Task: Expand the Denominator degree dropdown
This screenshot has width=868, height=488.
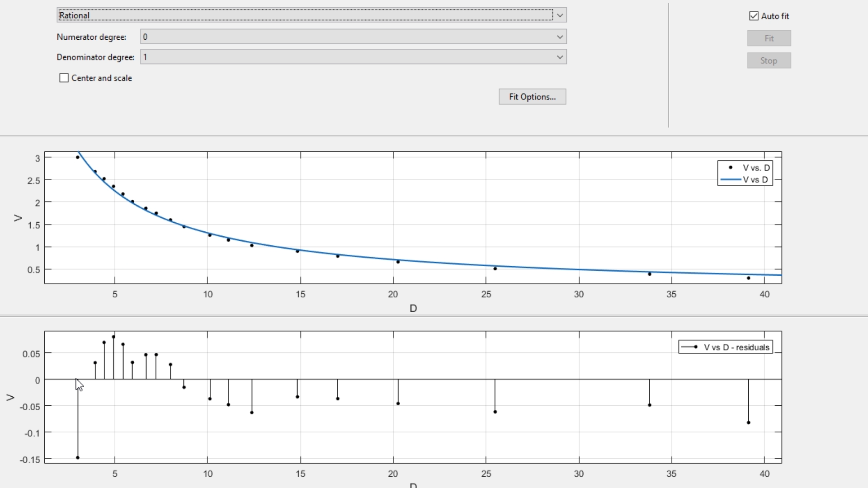Action: coord(560,57)
